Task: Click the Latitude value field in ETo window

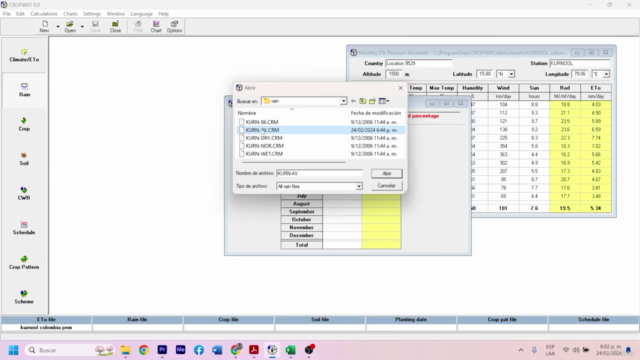Action: point(484,74)
